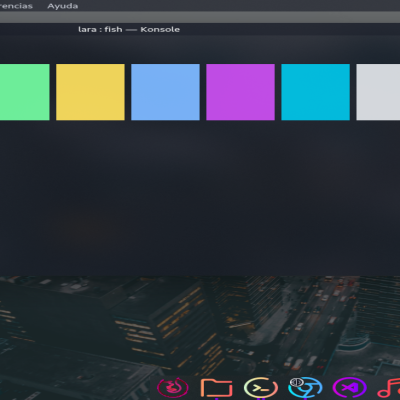Viewport: 400px width, 400px height.
Task: Open the Ayuda menu
Action: (x=63, y=6)
